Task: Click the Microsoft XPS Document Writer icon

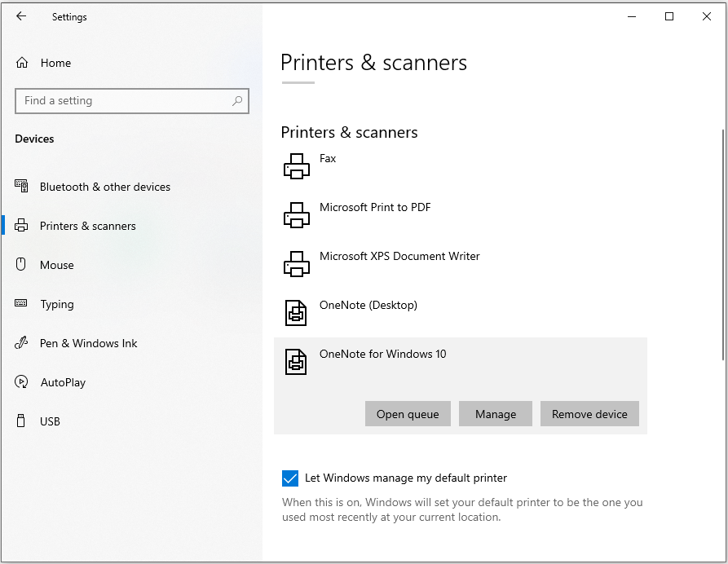Action: coord(296,264)
